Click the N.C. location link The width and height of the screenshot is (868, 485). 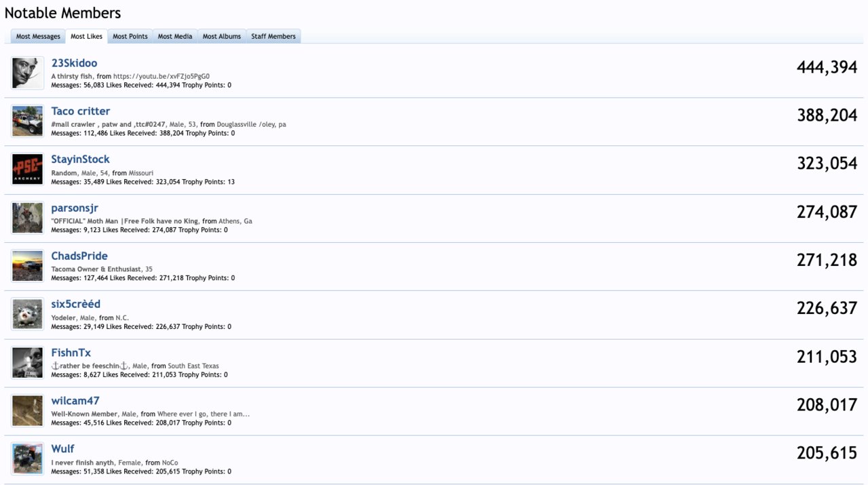(x=122, y=318)
